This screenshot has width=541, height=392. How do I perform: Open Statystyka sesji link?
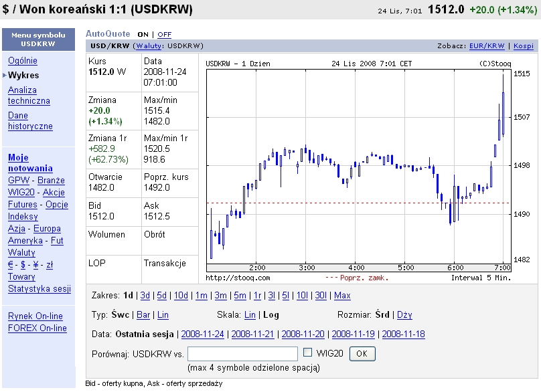40,289
